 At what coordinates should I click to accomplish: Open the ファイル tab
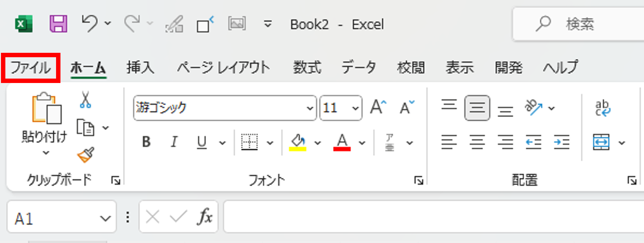(x=31, y=68)
